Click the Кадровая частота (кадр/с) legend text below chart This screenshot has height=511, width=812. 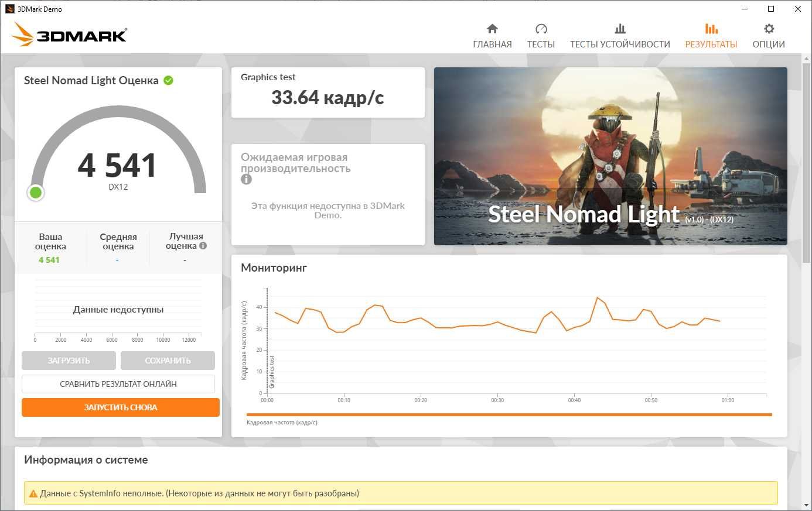click(x=282, y=423)
